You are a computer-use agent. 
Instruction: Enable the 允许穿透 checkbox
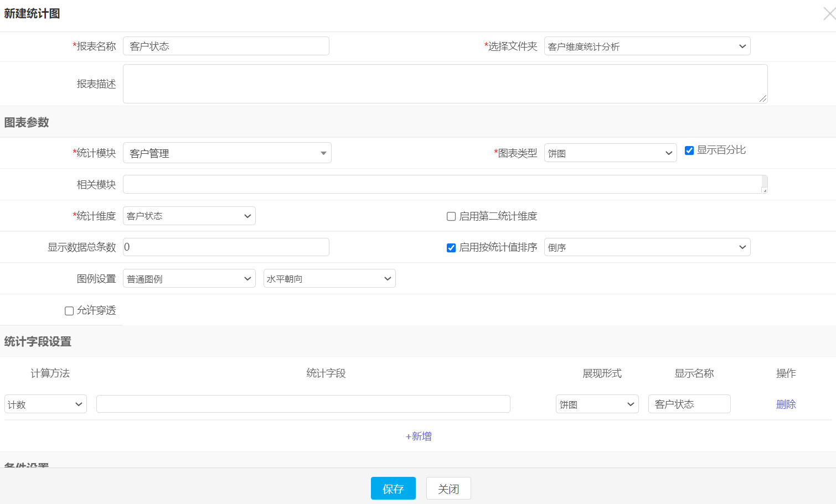click(x=69, y=310)
